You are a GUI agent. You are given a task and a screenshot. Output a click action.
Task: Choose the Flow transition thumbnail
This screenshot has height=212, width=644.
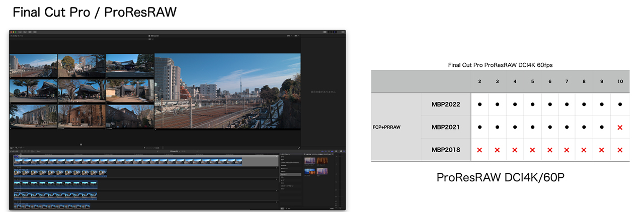click(x=322, y=171)
